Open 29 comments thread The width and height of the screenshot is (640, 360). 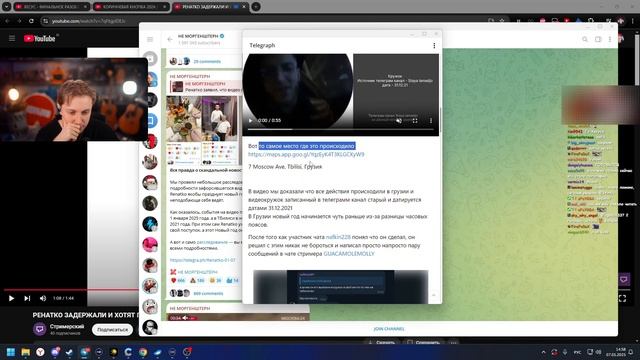click(207, 62)
